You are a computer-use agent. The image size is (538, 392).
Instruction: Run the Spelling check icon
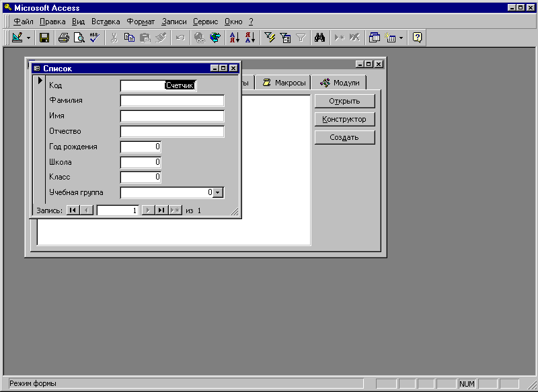coord(95,38)
